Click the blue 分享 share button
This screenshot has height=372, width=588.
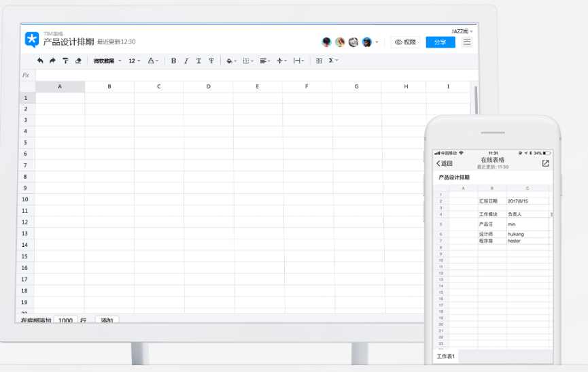coord(440,42)
